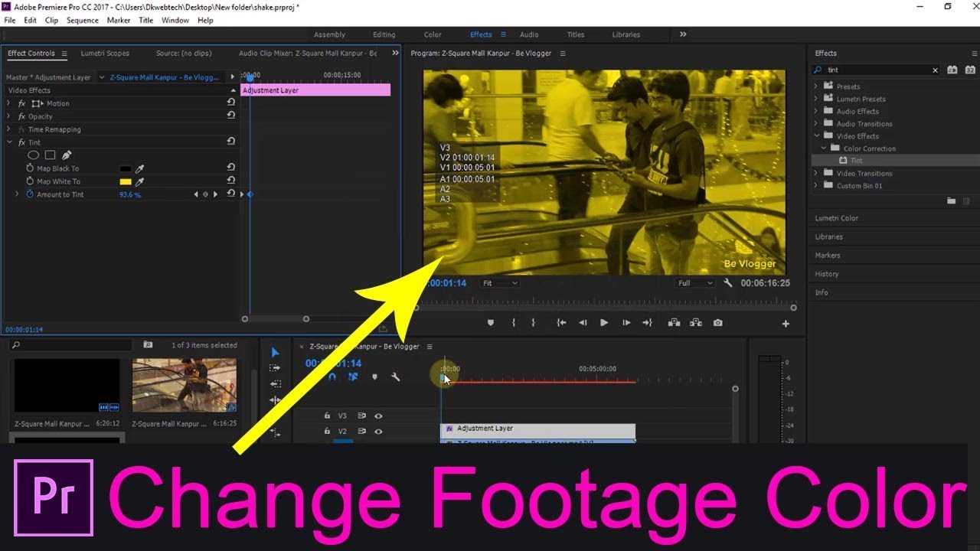
Task: Click the Extract button
Action: pos(696,323)
